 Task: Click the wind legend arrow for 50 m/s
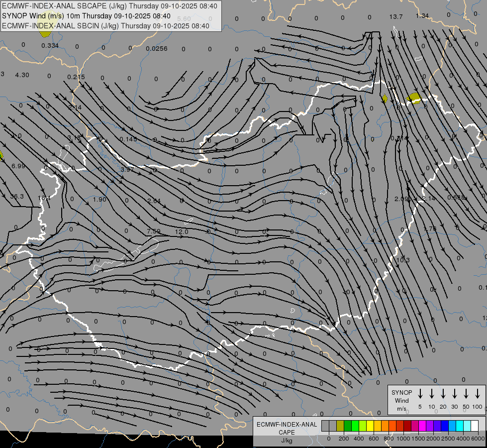pyautogui.click(x=466, y=394)
